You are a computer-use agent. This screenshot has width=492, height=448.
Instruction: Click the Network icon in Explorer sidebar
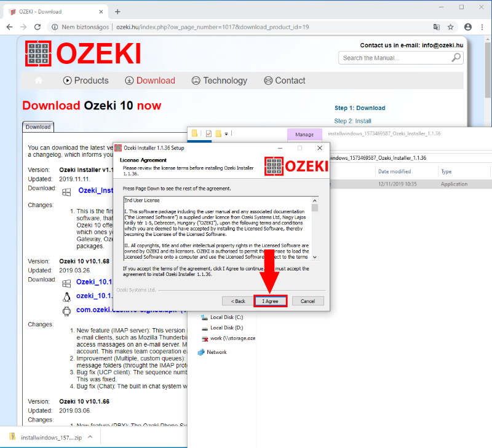click(x=201, y=352)
